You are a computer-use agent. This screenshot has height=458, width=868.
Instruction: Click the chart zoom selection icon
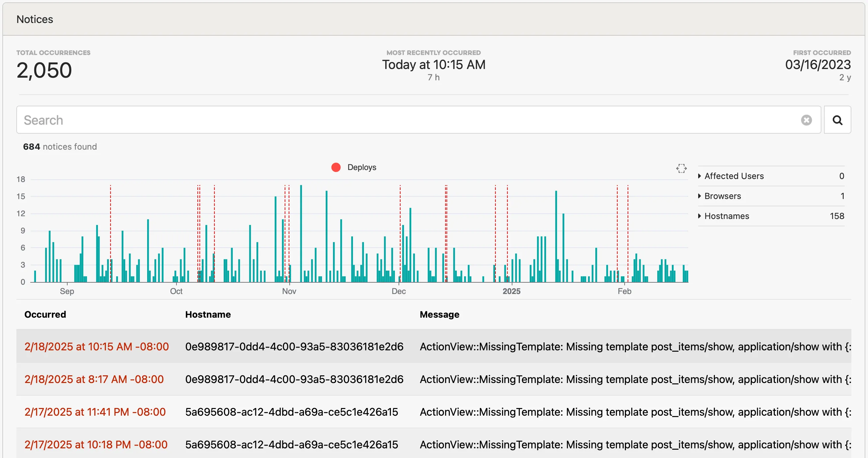pyautogui.click(x=681, y=168)
